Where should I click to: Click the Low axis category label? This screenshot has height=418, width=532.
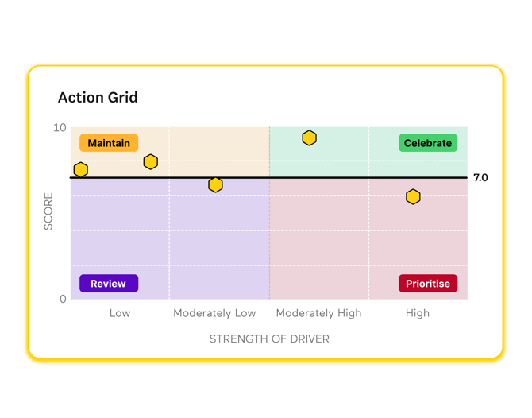tap(120, 313)
